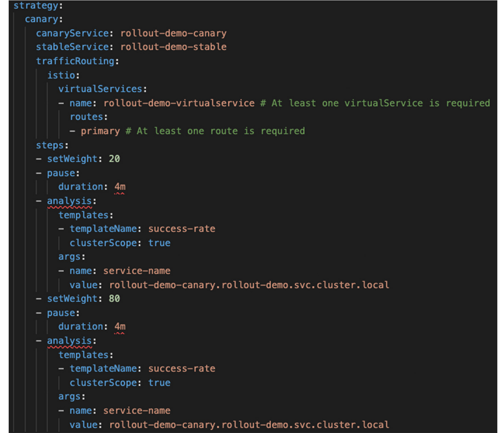Select the 'stableService' key
The width and height of the screenshot is (504, 433).
click(72, 47)
